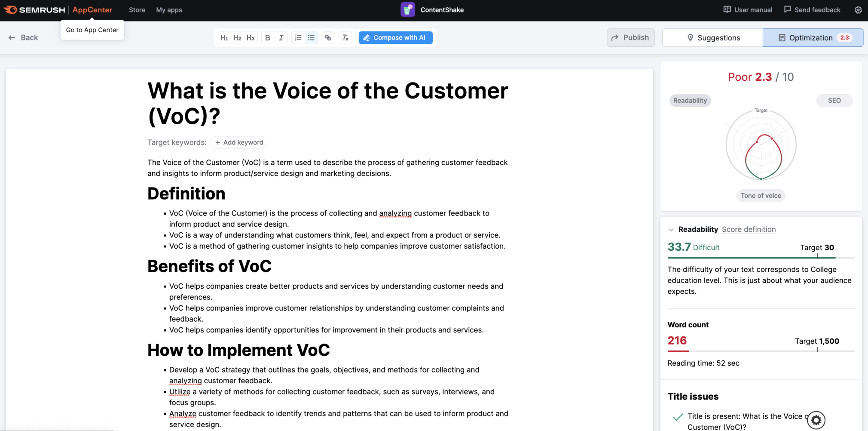Click the Poor 2.3 / 10 score
Viewport: 868px width, 431px height.
click(x=761, y=77)
